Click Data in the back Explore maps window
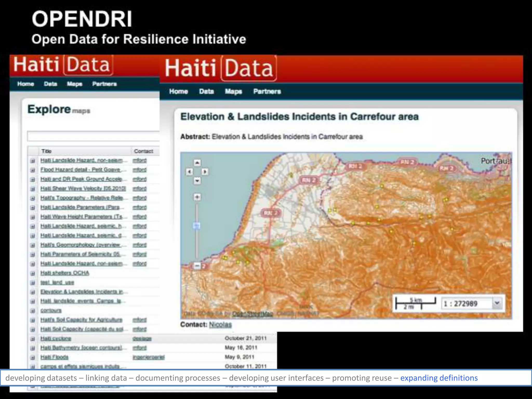This screenshot has width=532, height=399. click(x=50, y=84)
